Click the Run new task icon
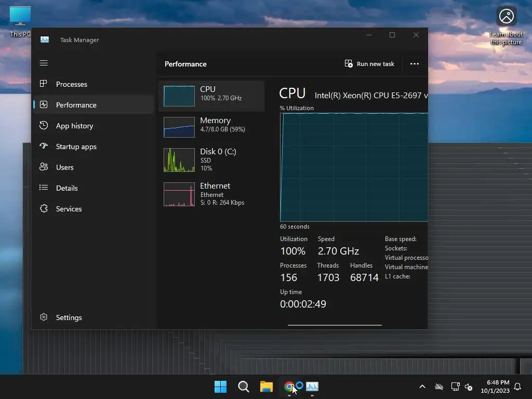The image size is (532, 399). point(349,64)
